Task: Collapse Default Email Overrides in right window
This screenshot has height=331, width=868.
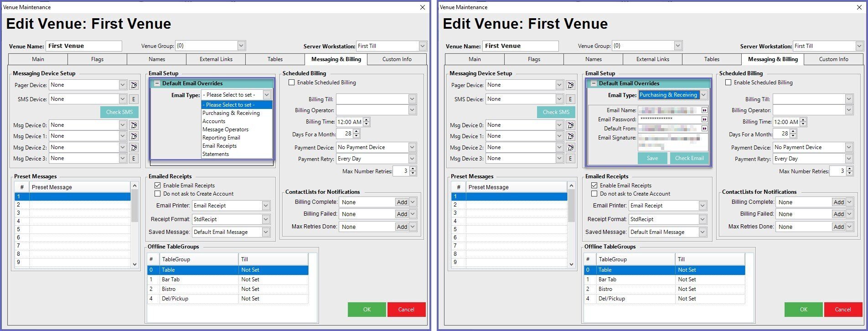Action: click(594, 83)
